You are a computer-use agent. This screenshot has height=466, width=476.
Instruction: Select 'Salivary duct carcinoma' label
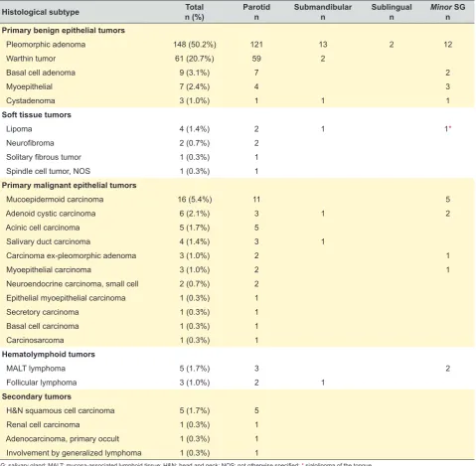pos(48,241)
